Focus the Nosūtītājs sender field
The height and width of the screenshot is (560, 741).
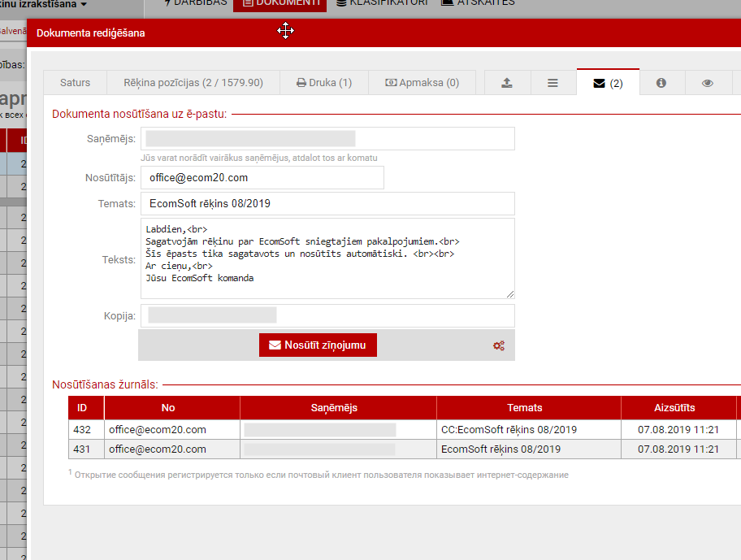click(x=262, y=177)
